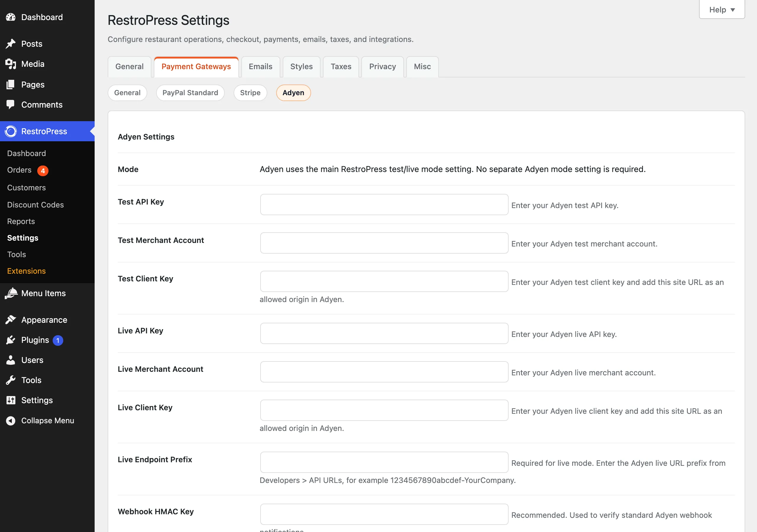Select the Payment Gateways tab
Screen dimensions: 757x532
coord(196,66)
